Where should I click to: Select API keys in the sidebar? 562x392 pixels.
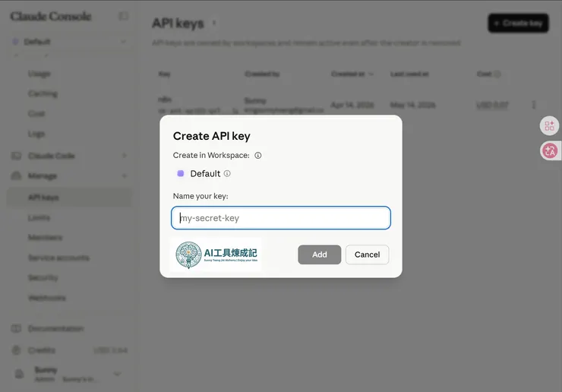pos(69,198)
